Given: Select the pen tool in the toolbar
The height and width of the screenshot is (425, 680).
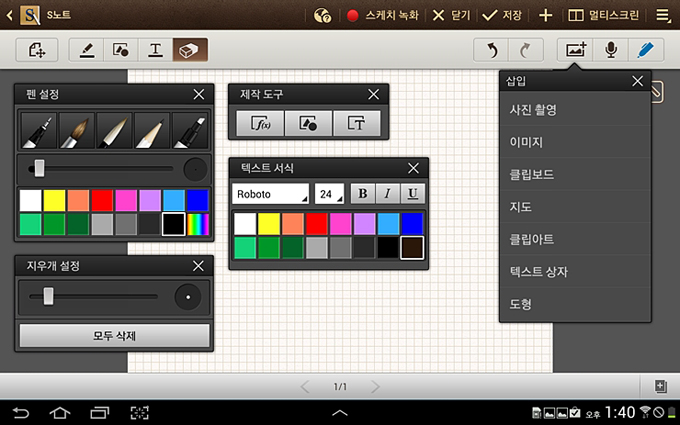Looking at the screenshot, I should point(87,49).
